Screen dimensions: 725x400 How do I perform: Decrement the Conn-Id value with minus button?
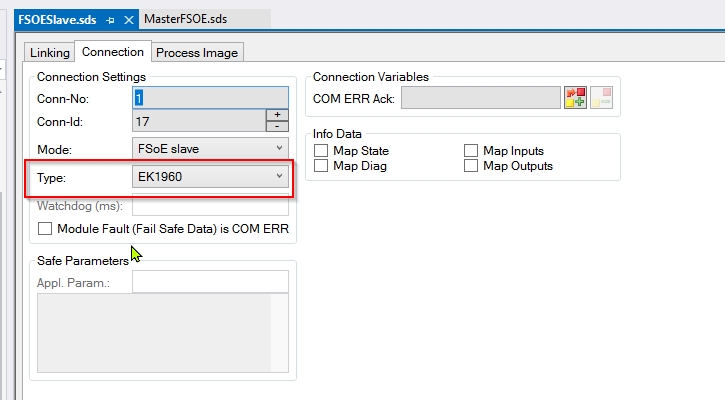pos(277,127)
